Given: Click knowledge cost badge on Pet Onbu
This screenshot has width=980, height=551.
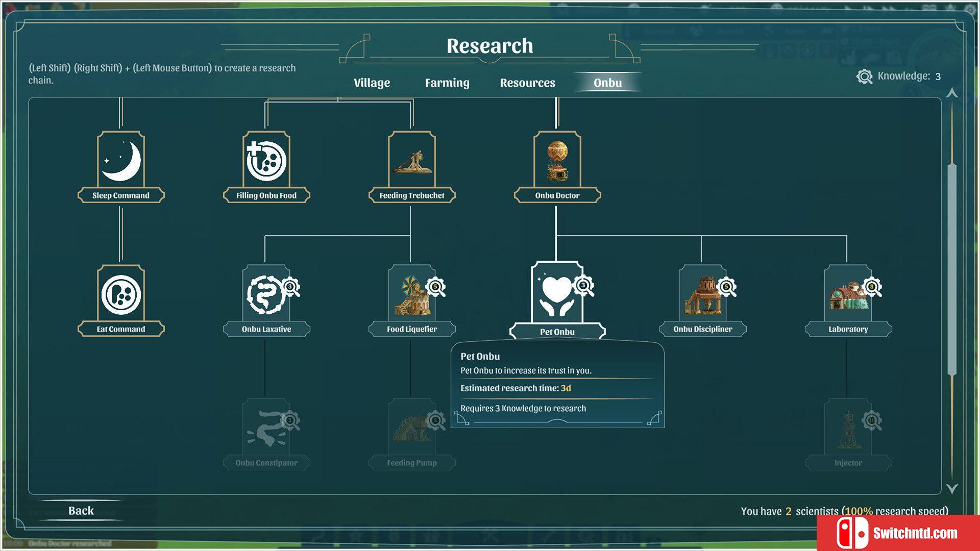Looking at the screenshot, I should coord(583,286).
